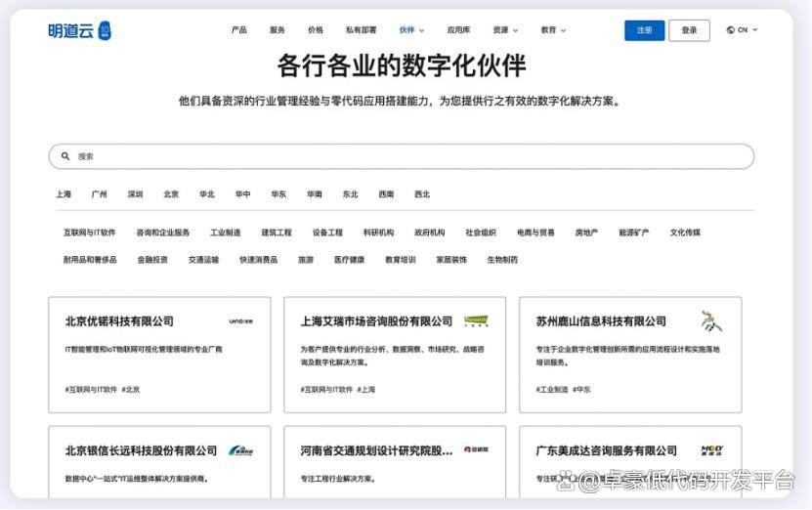This screenshot has height=510, width=812.
Task: Expand the 伙伴 menu dropdown
Action: (411, 30)
